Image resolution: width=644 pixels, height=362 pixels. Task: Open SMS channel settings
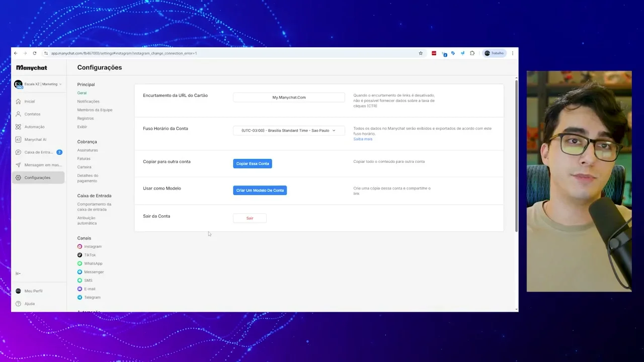tap(85, 281)
